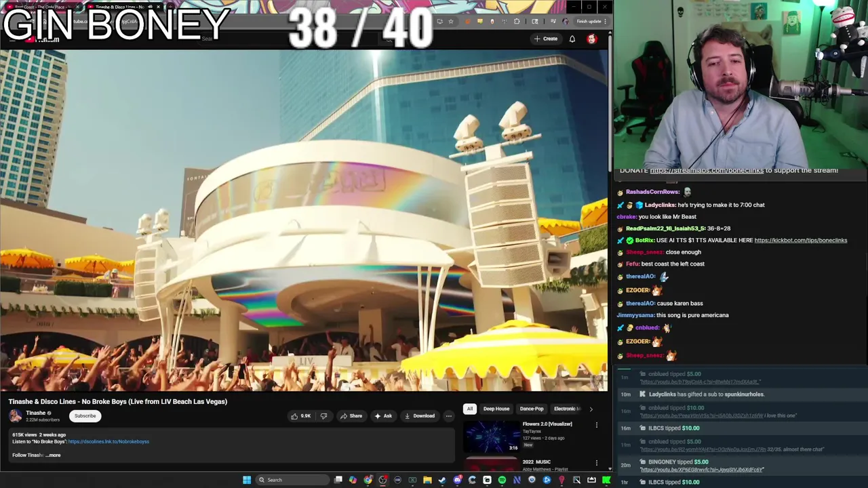Open the YouTube account avatar menu
This screenshot has width=868, height=488.
[591, 39]
